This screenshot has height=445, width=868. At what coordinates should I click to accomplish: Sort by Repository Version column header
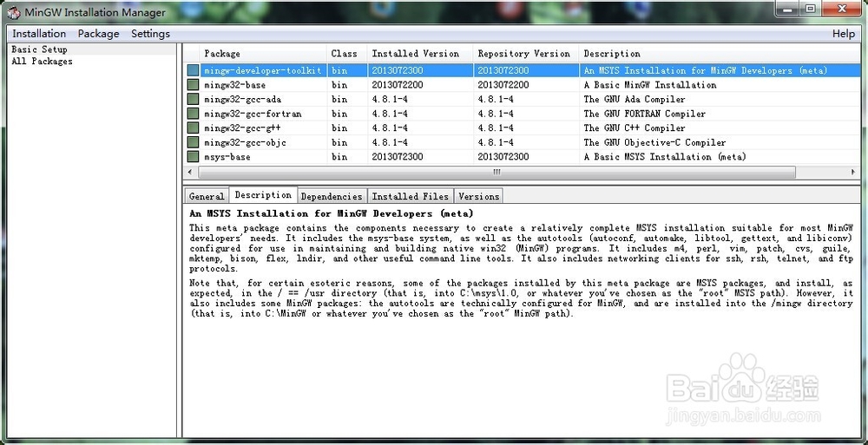527,54
